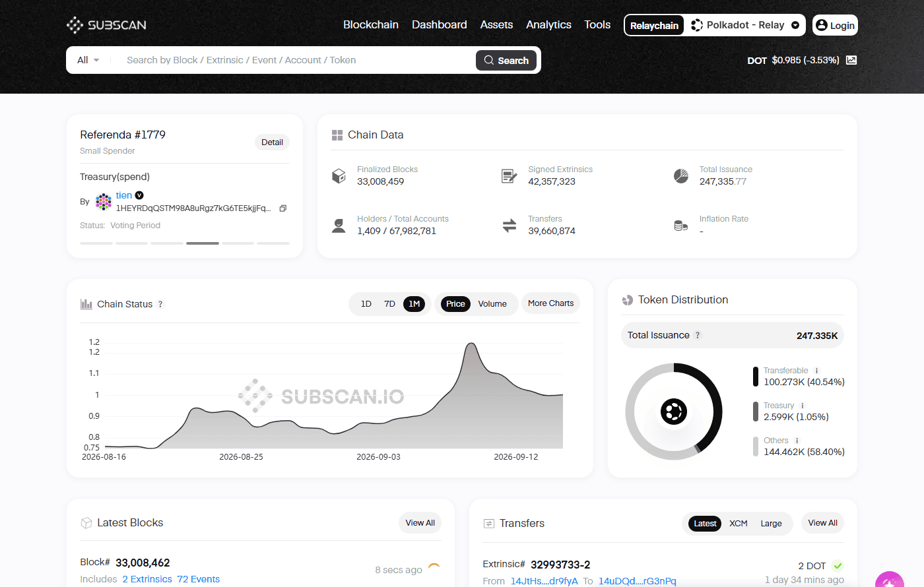Click the Transfers arrows icon in Chain Data
This screenshot has height=587, width=924.
pyautogui.click(x=509, y=226)
